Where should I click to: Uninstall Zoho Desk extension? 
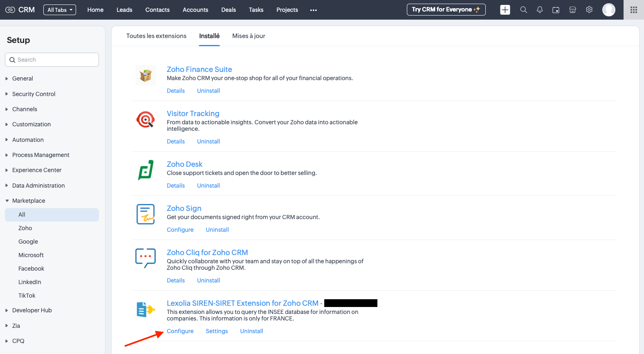click(x=209, y=186)
